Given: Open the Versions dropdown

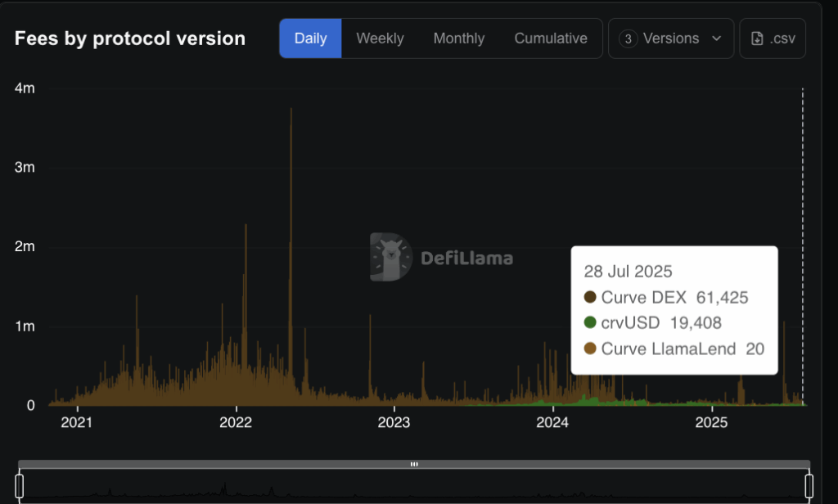Looking at the screenshot, I should pos(671,38).
